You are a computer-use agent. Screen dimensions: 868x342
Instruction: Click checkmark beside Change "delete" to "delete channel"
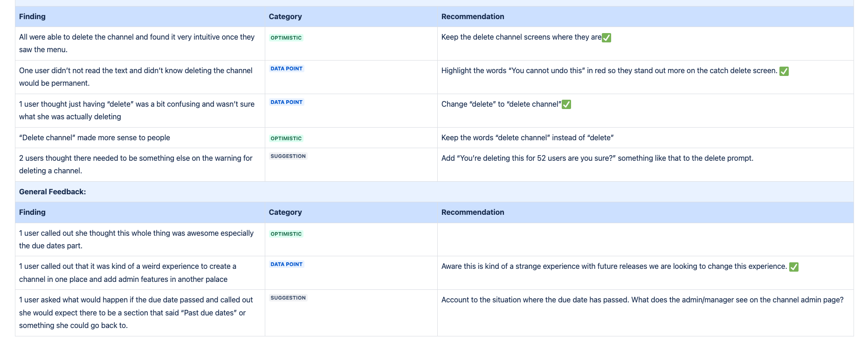click(x=566, y=104)
